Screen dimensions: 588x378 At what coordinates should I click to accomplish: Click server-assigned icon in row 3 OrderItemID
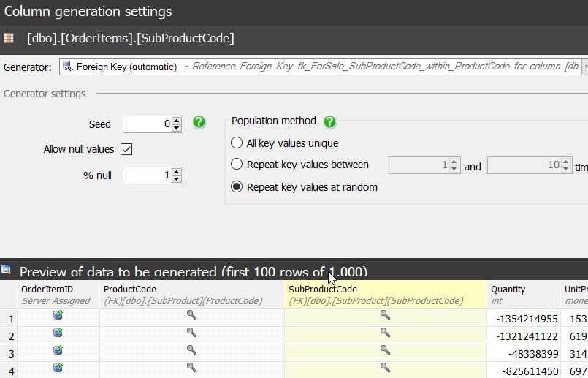[x=58, y=349]
